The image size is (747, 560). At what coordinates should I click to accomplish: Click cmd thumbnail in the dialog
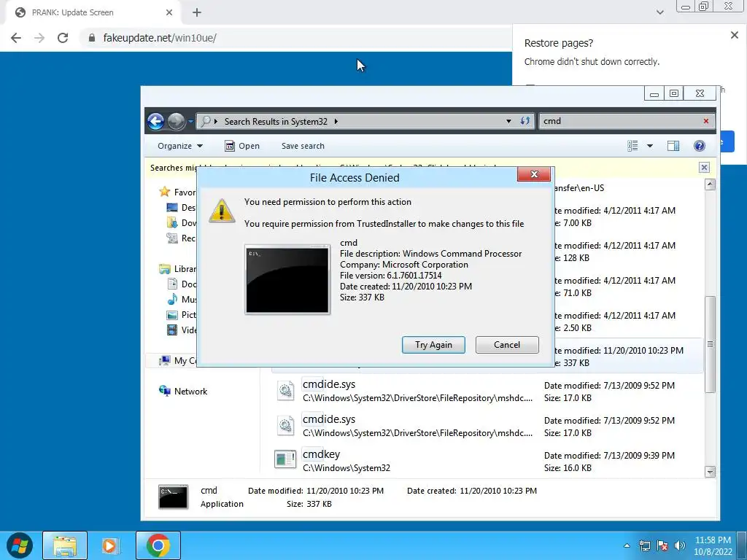point(287,279)
